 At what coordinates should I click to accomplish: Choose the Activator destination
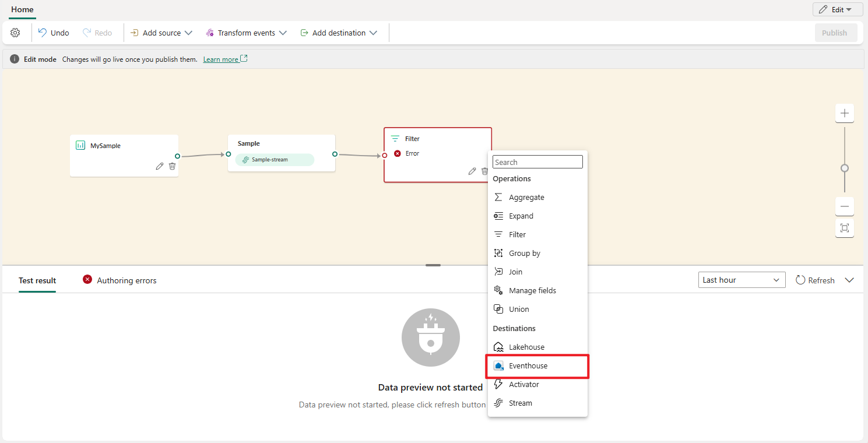tap(523, 384)
